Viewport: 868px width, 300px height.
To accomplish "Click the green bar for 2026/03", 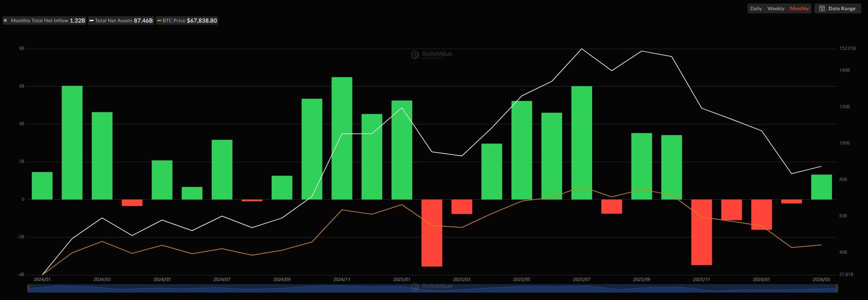I will [821, 187].
